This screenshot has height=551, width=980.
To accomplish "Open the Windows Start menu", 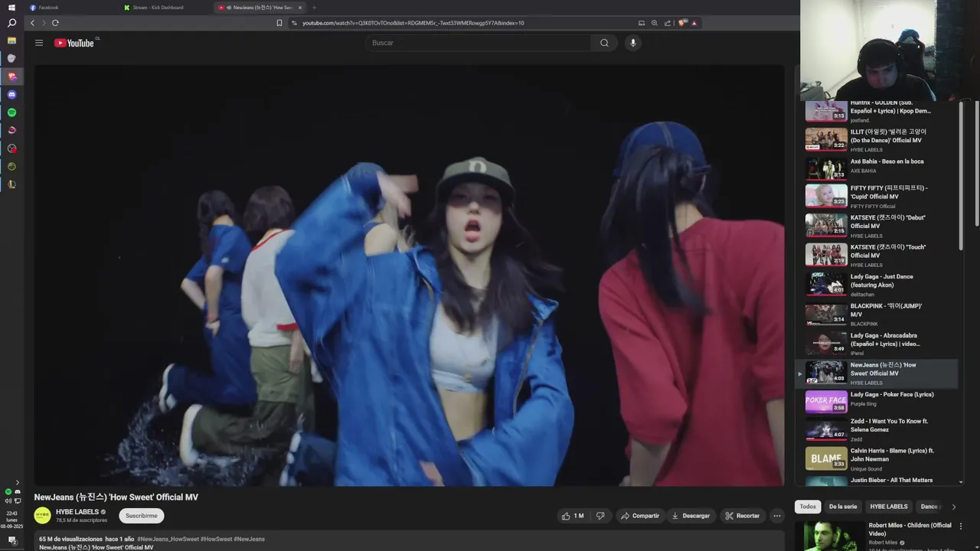I will tap(11, 7).
